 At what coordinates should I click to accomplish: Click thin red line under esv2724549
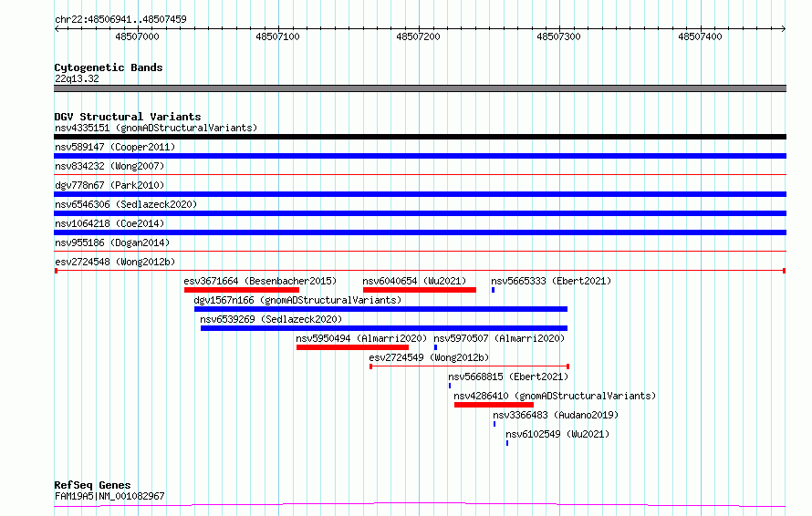pos(469,366)
